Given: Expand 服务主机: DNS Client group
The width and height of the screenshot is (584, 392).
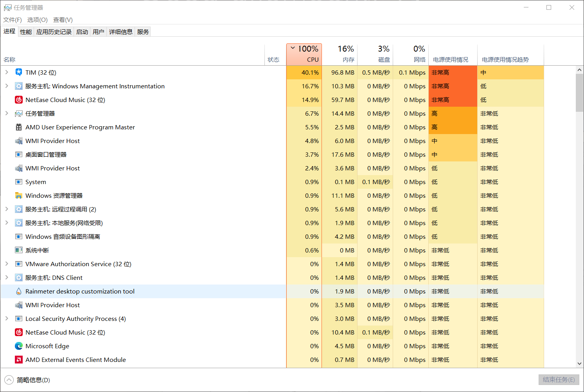Looking at the screenshot, I should (x=7, y=277).
